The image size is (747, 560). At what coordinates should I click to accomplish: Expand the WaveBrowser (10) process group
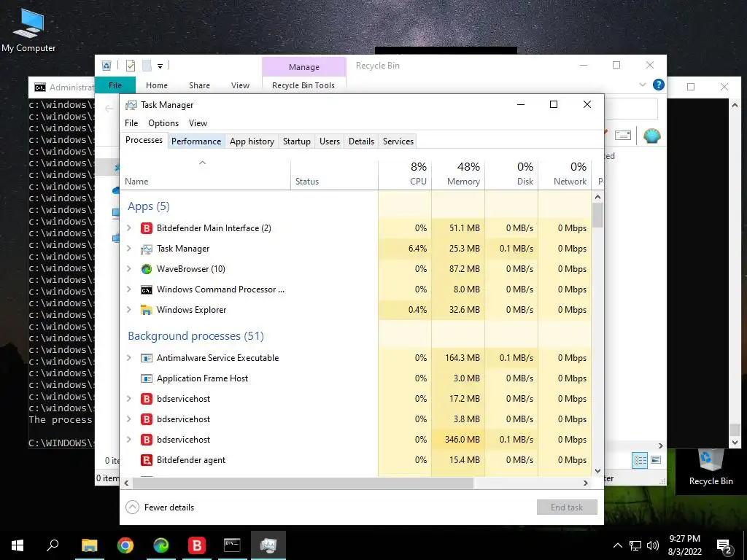pos(128,269)
